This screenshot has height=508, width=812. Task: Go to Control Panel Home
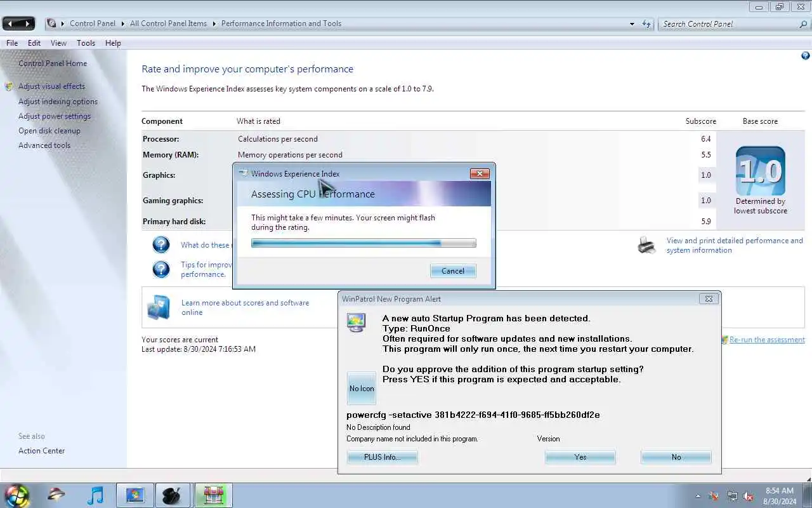click(53, 63)
